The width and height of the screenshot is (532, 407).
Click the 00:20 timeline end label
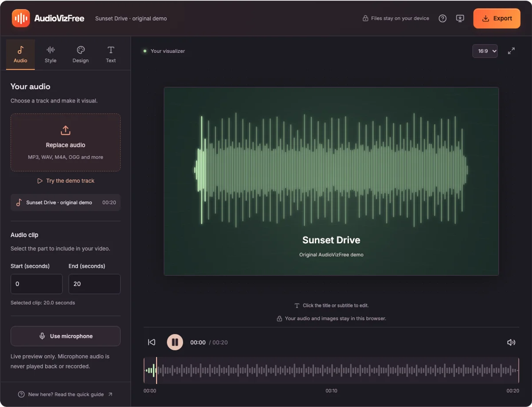tap(513, 391)
